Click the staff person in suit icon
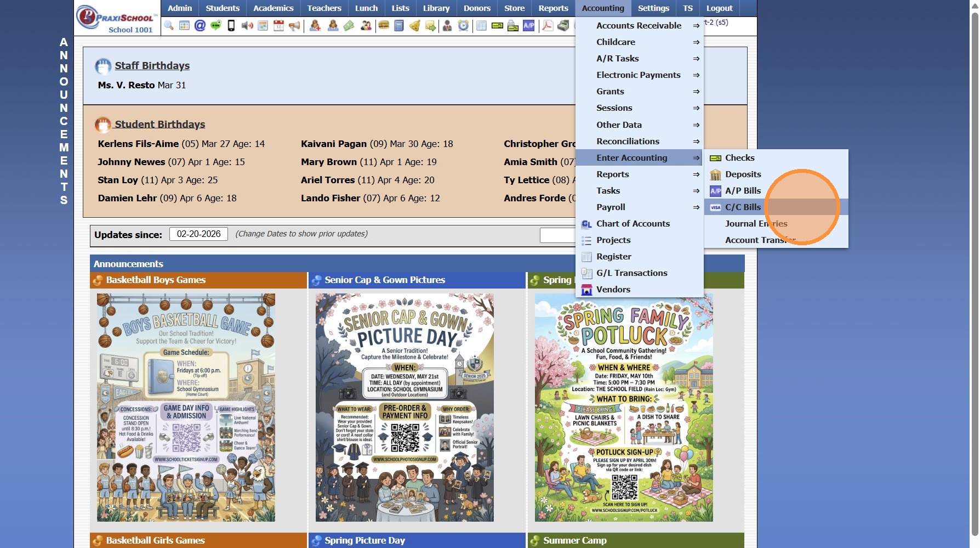This screenshot has width=980, height=548. point(447,25)
